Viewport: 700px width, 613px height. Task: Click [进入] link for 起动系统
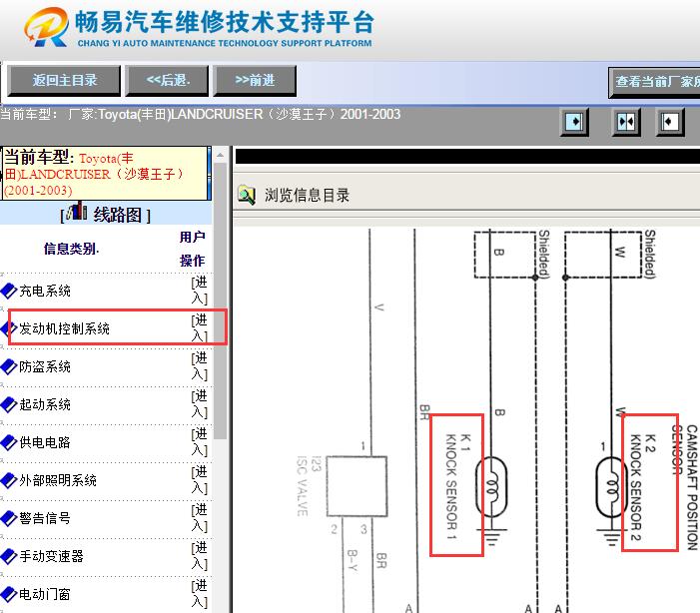[200, 404]
